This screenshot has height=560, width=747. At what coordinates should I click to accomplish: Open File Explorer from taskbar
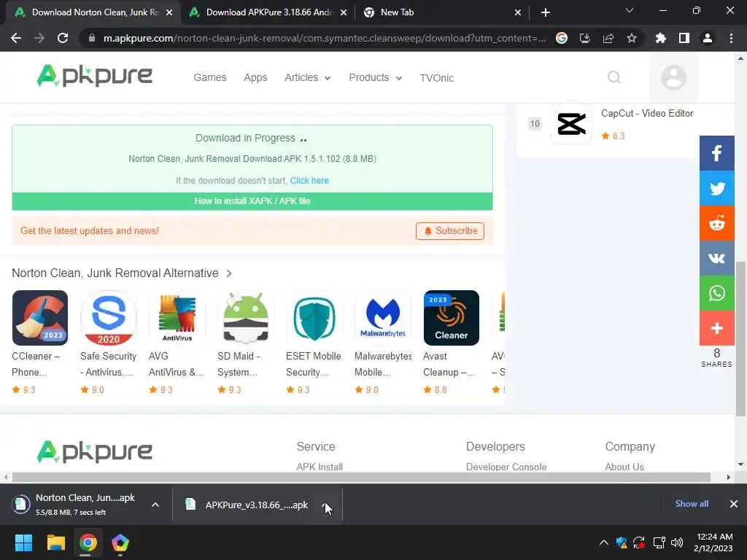(55, 542)
